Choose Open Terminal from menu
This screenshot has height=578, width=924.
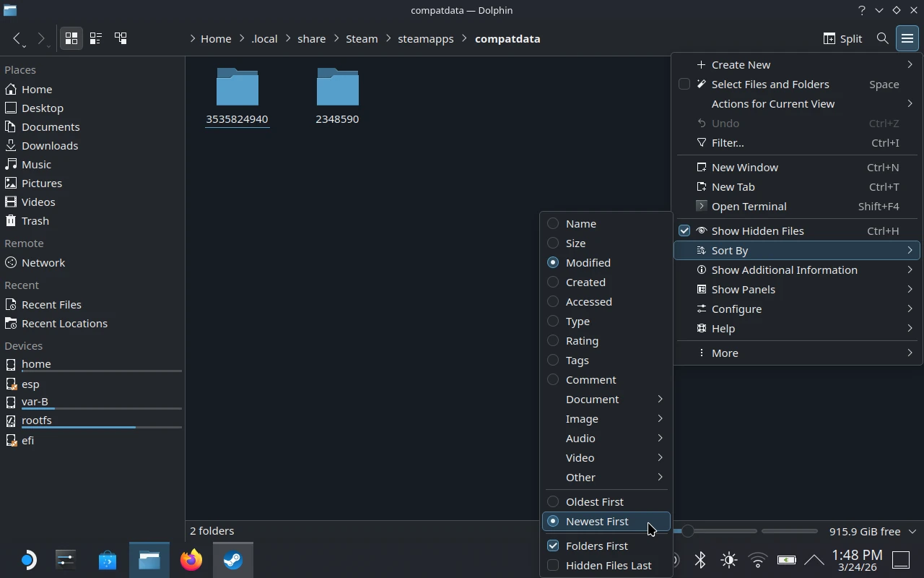tap(749, 206)
